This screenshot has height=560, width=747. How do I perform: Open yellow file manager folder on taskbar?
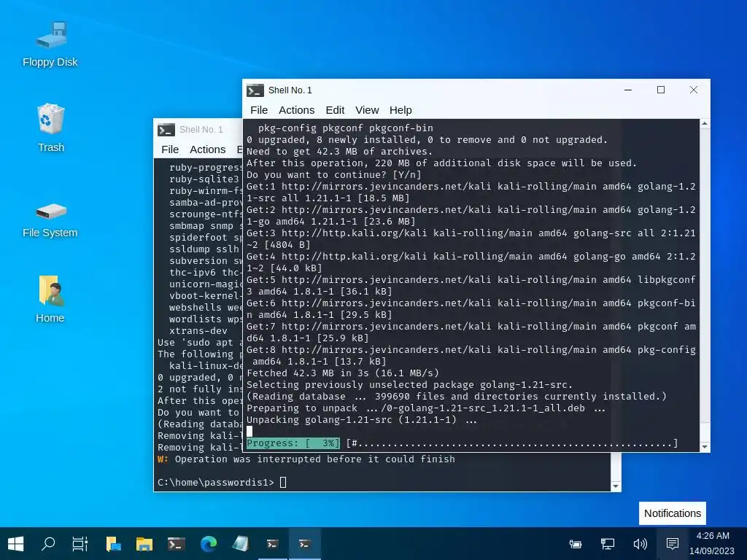[144, 544]
